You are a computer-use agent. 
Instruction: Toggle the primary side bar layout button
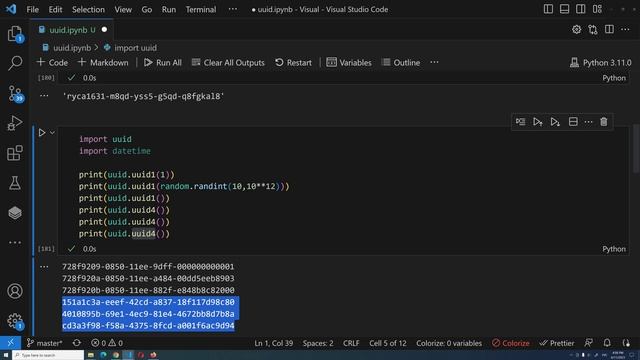(x=548, y=9)
